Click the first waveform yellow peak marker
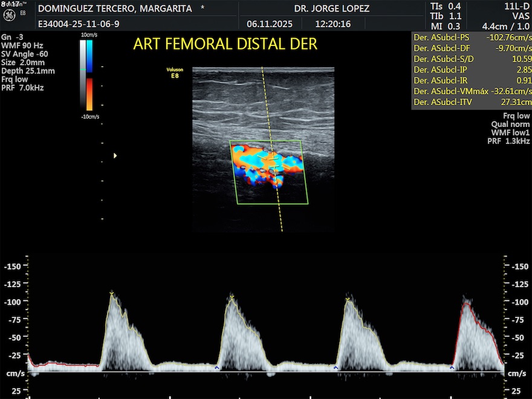 [x=111, y=293]
